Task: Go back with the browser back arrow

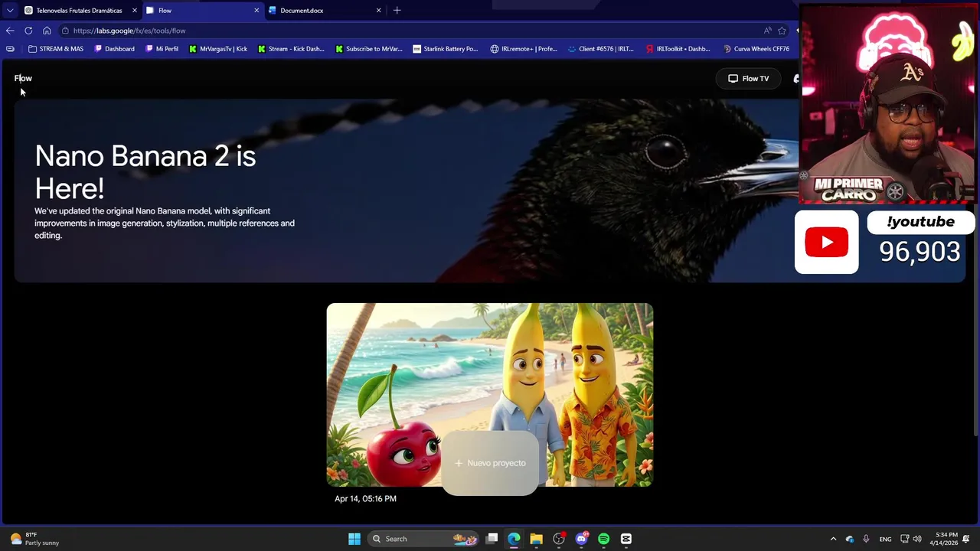Action: 10,31
